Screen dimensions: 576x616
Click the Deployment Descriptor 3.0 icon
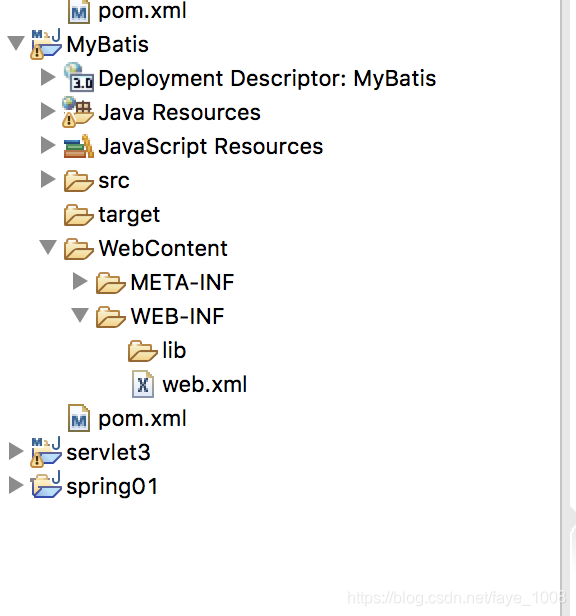pos(79,77)
